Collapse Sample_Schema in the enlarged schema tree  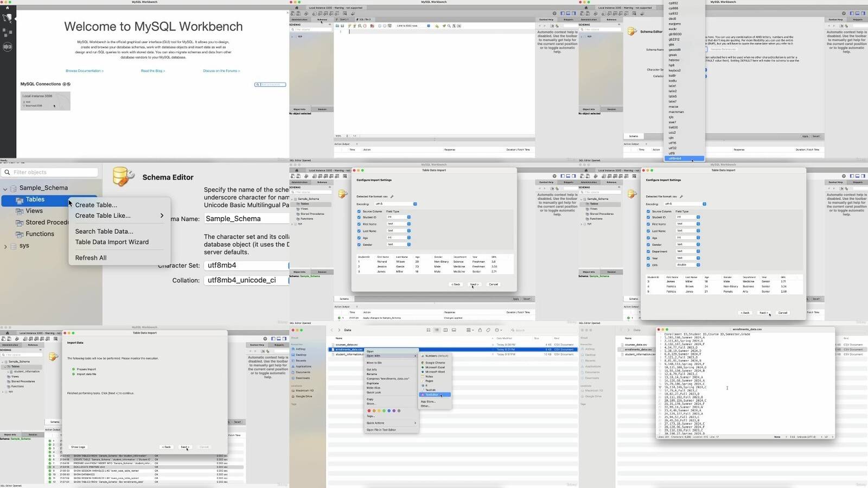[5, 188]
